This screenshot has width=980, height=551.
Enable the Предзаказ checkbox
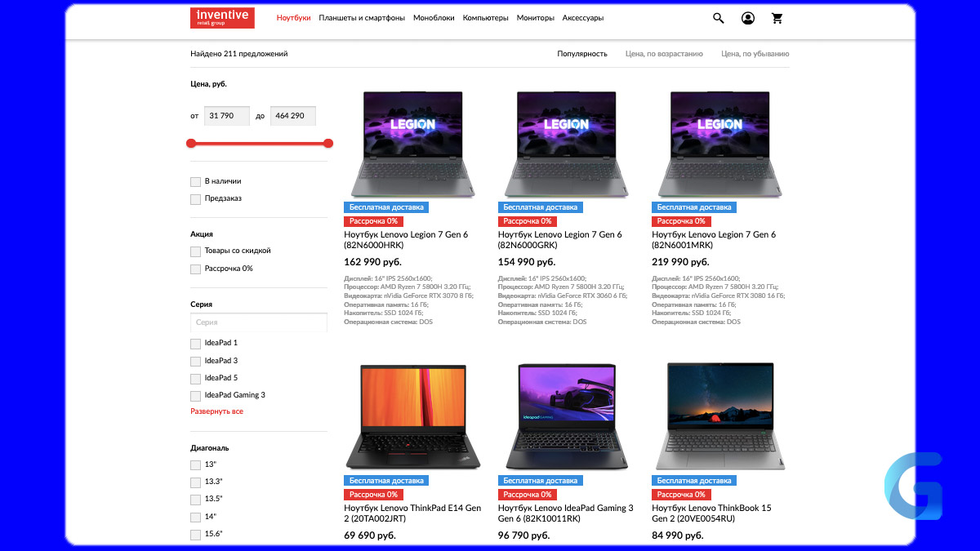[x=195, y=199]
